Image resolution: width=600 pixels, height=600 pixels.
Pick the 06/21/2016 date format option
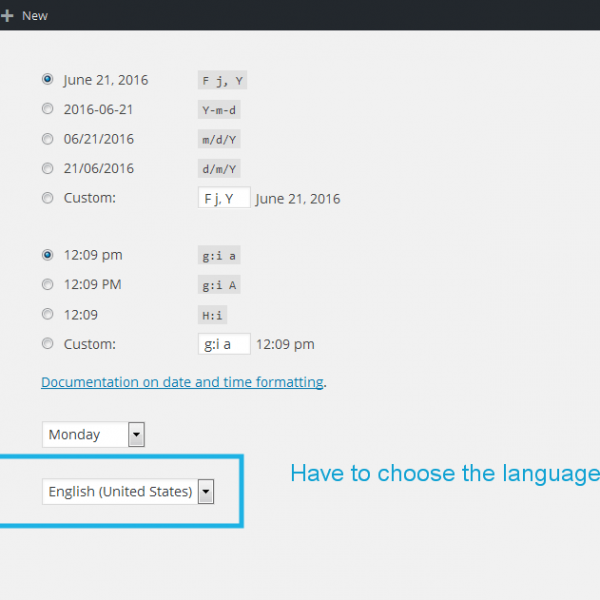[48, 139]
